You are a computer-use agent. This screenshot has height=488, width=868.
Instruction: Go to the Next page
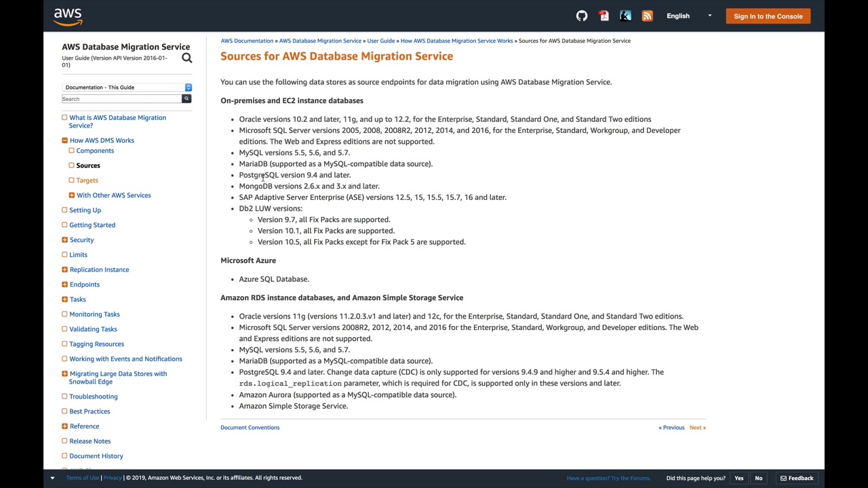[698, 428]
